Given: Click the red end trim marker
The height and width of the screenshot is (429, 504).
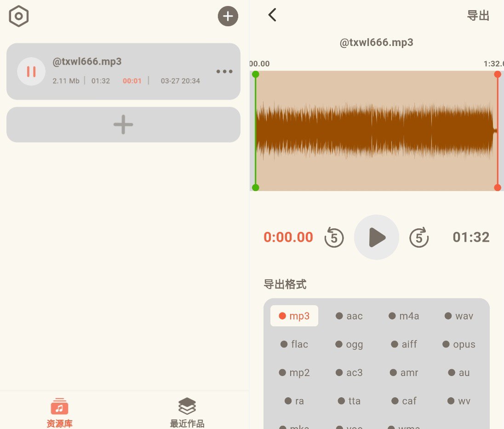Looking at the screenshot, I should 497,74.
